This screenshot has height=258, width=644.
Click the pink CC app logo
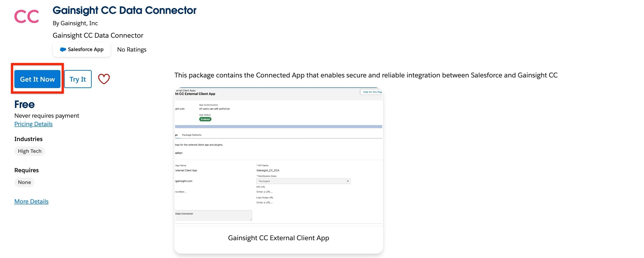[x=26, y=16]
